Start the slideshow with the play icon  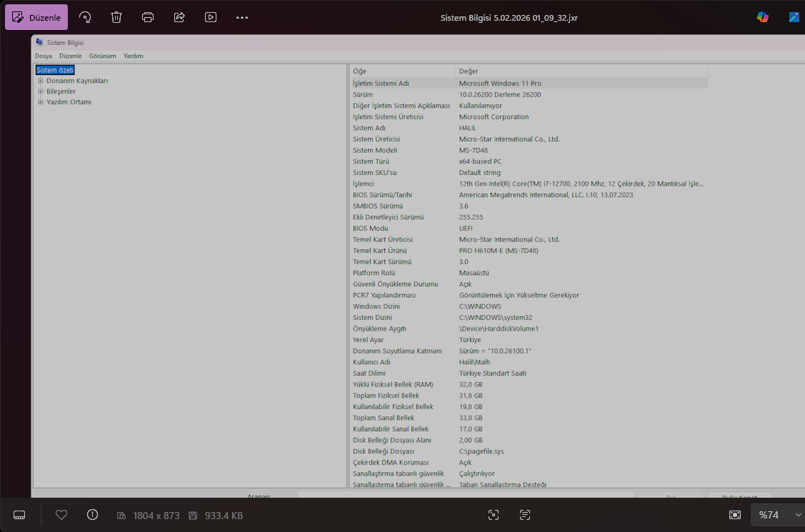(x=211, y=17)
